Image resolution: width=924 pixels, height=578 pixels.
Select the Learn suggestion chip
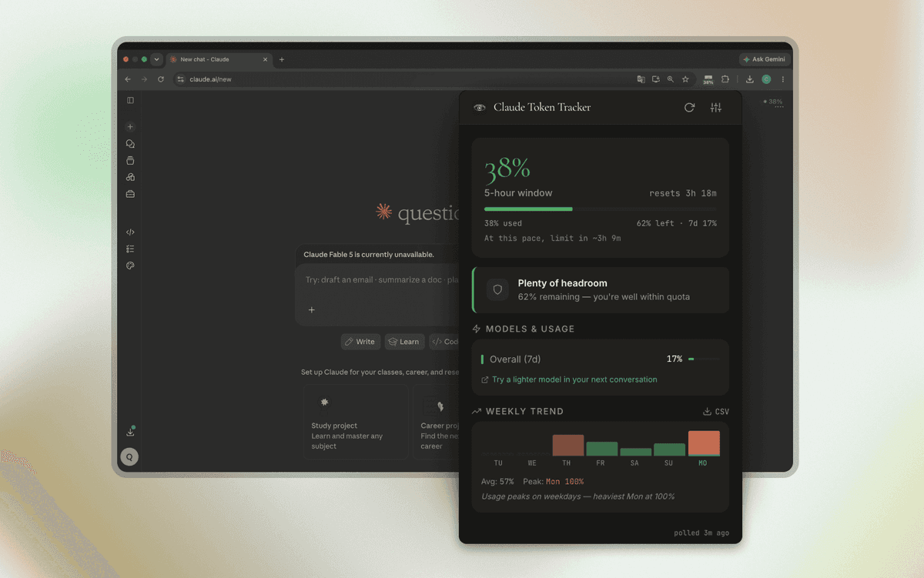pos(404,342)
